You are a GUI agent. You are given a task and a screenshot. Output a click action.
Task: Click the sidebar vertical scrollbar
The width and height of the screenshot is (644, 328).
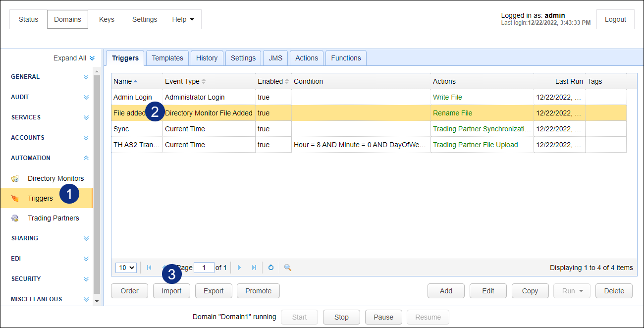point(97,183)
